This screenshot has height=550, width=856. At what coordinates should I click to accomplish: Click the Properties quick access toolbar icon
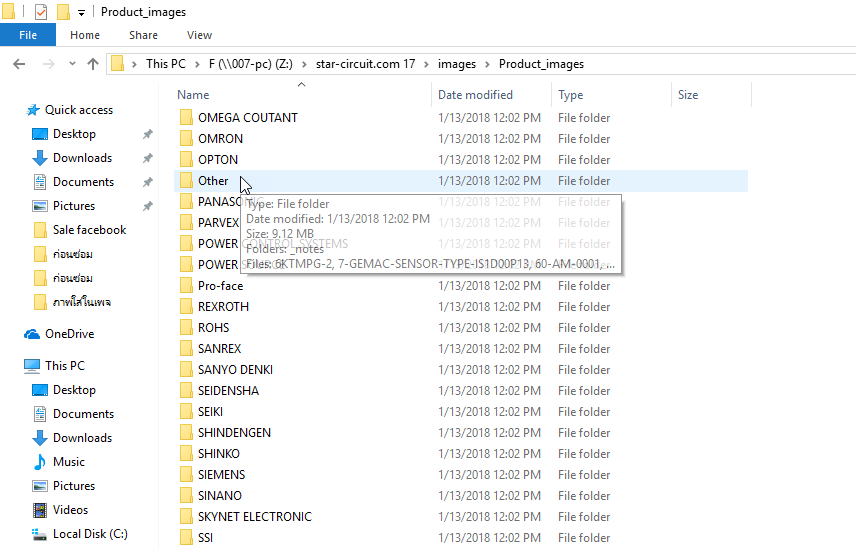40,11
